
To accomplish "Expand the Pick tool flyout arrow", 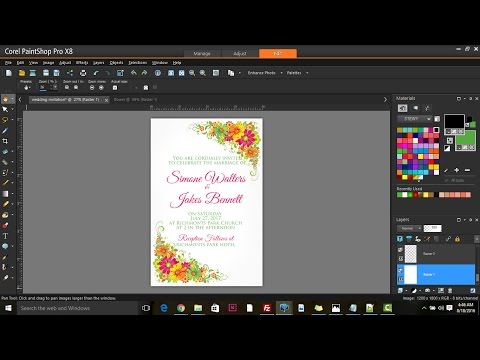I will pyautogui.click(x=13, y=109).
